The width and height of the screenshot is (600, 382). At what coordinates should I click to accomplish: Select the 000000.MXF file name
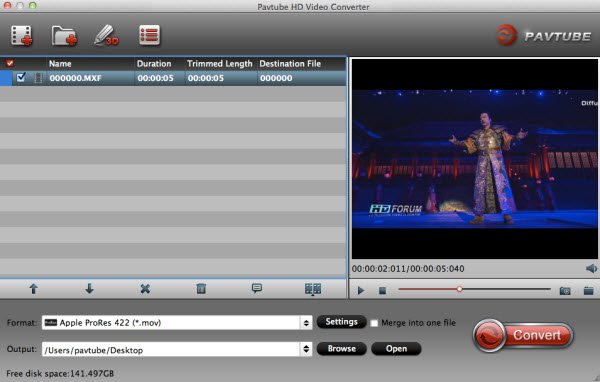75,78
